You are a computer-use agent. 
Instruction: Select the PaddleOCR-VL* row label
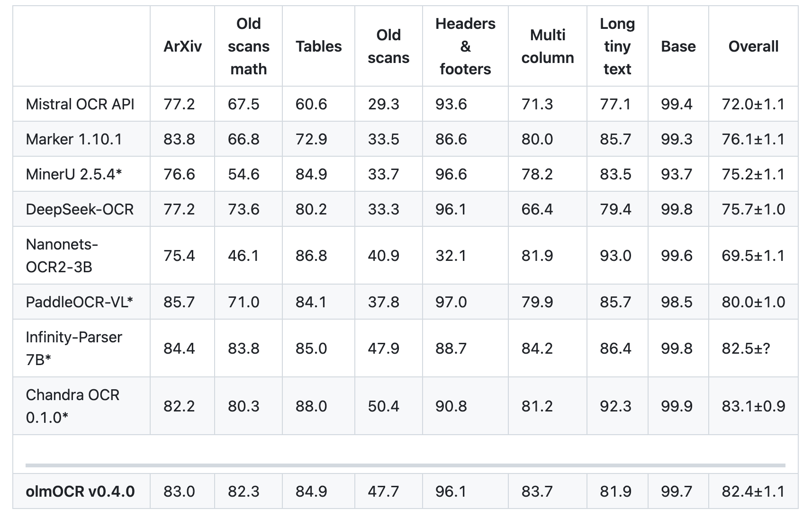[x=79, y=302]
